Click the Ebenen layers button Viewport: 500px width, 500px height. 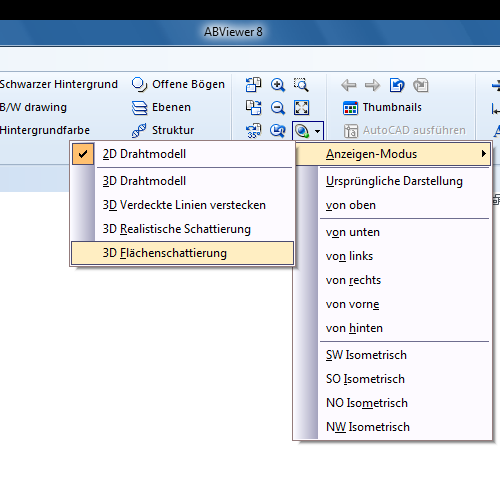(161, 108)
